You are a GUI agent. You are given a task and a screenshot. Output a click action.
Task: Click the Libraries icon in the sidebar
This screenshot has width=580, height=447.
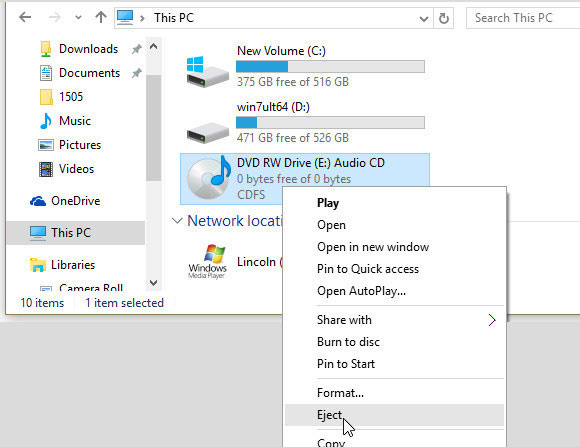pos(38,265)
